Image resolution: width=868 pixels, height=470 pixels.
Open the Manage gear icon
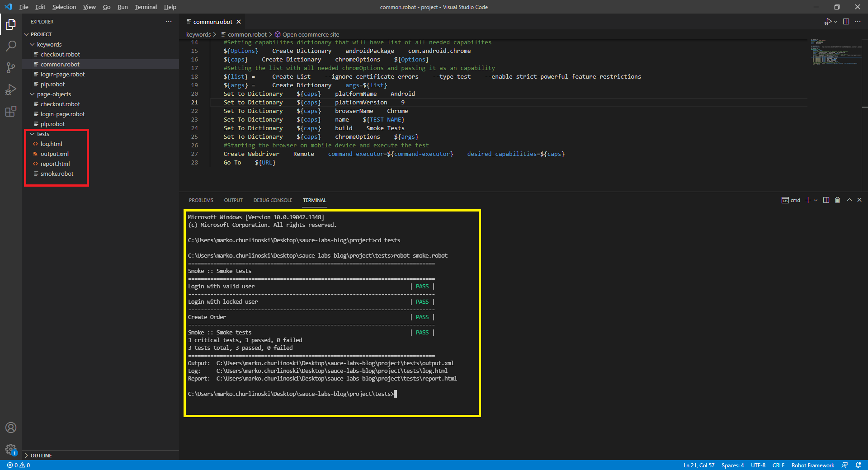[11, 449]
